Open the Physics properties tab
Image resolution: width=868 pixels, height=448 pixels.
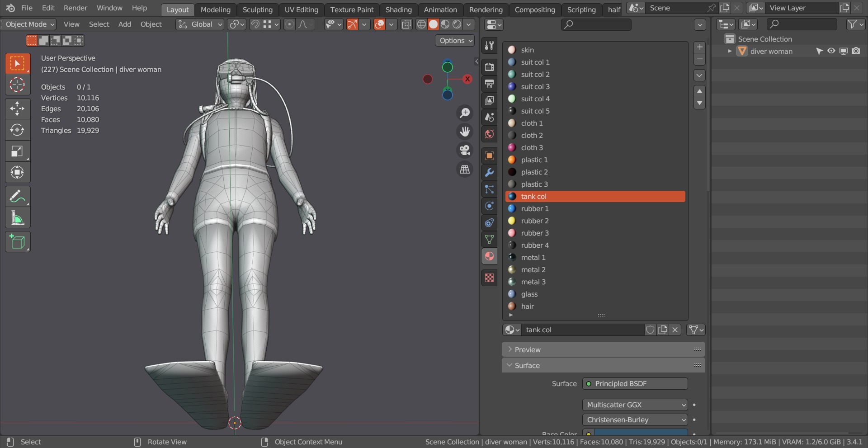pos(489,206)
